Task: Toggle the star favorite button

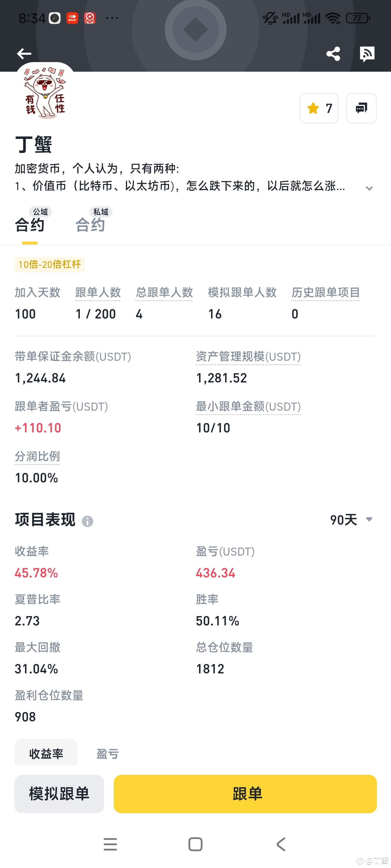Action: point(319,108)
